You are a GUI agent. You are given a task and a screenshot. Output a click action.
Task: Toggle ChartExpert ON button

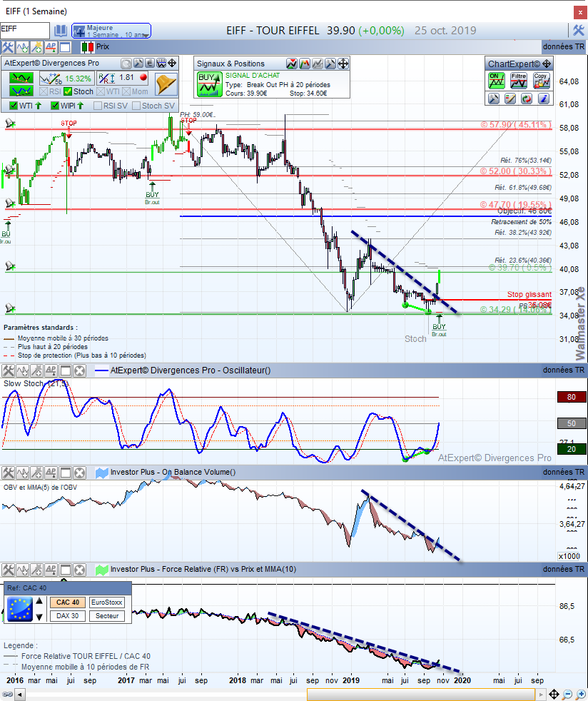pyautogui.click(x=497, y=81)
